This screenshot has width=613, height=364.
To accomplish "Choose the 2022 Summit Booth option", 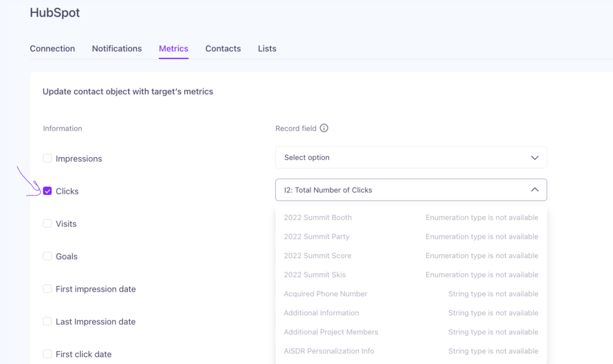I will coord(411,217).
